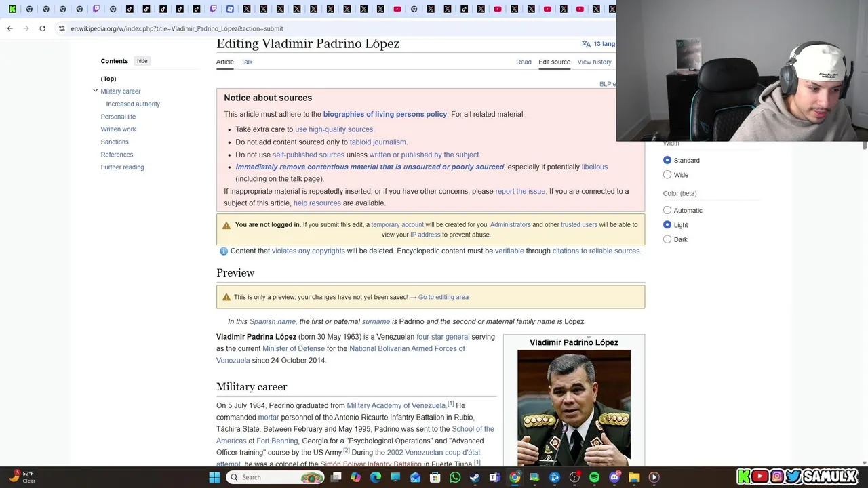Switch to Chrome in the taskbar
Viewport: 868px width, 488px height.
point(515,477)
